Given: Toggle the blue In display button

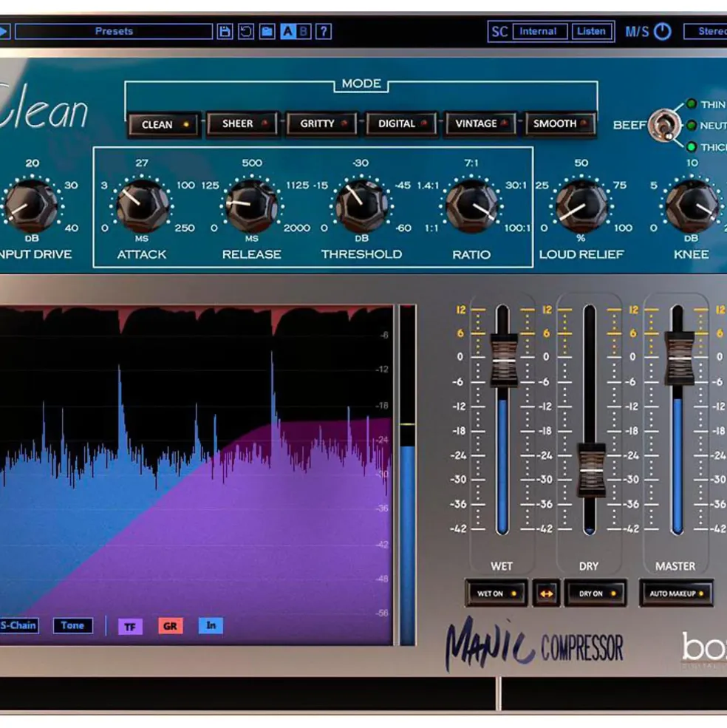Looking at the screenshot, I should (211, 625).
